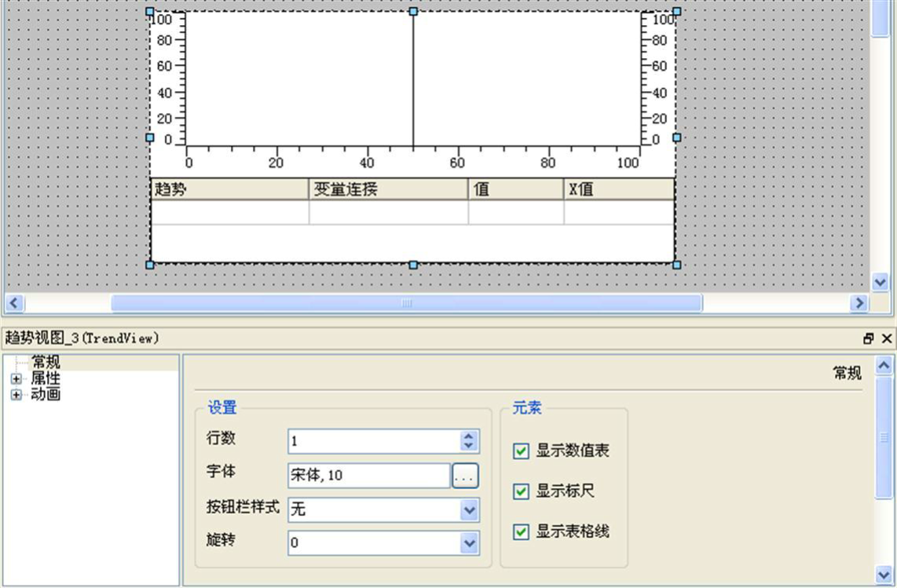Click the bottom-left corner handle of trend view
The height and width of the screenshot is (588, 897).
pos(150,265)
